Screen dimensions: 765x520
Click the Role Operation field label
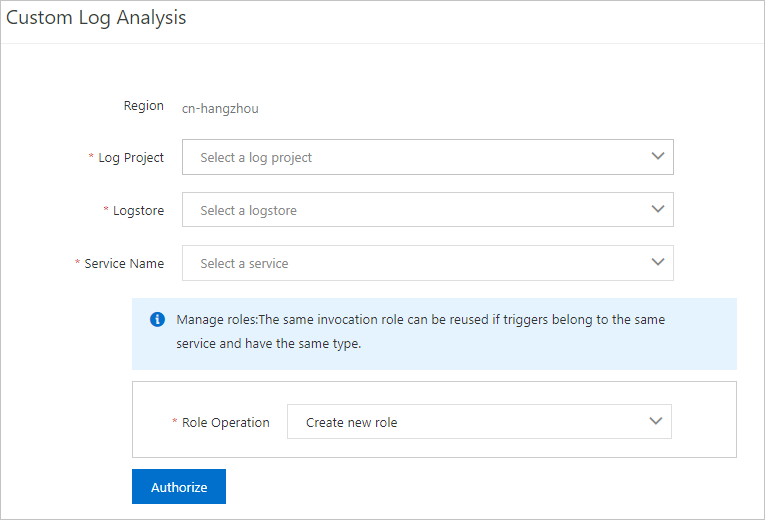[x=226, y=423]
